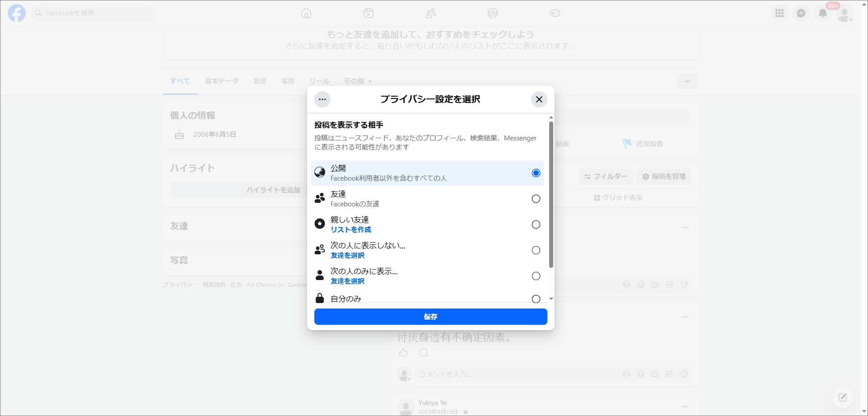Open the apps grid menu icon
This screenshot has width=868, height=416.
[779, 13]
